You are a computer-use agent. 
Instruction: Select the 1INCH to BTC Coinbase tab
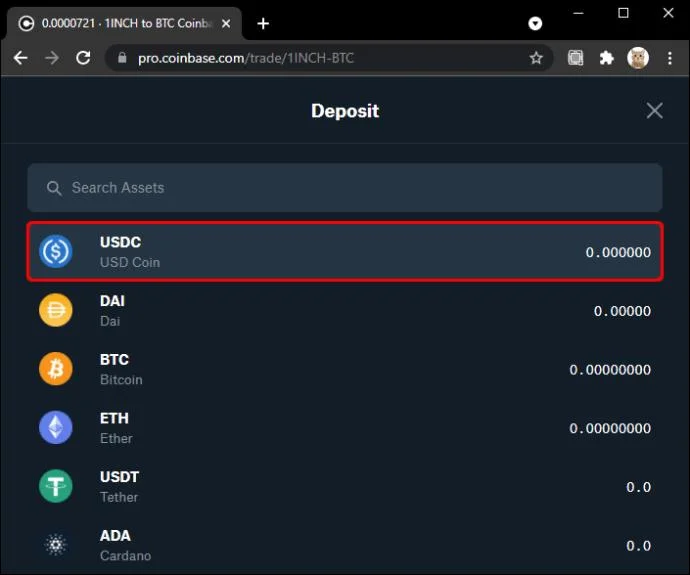tap(125, 23)
